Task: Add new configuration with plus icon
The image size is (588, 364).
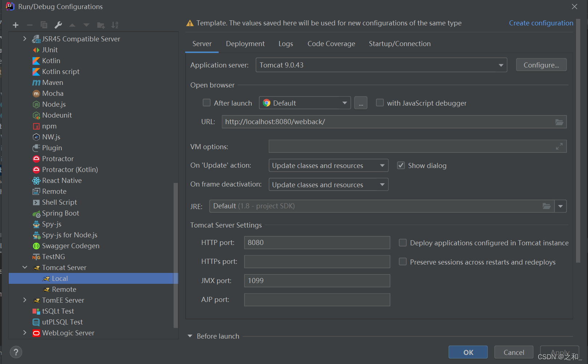Action: click(16, 25)
